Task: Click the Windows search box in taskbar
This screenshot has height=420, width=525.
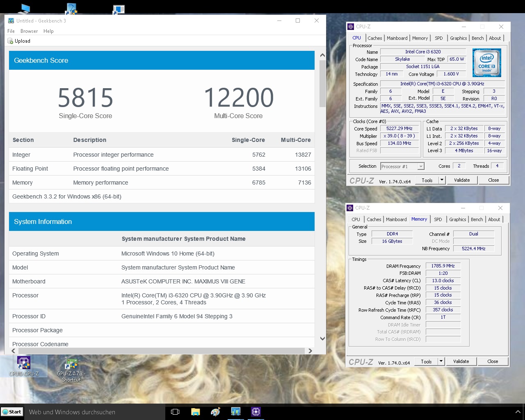Action: coord(94,412)
